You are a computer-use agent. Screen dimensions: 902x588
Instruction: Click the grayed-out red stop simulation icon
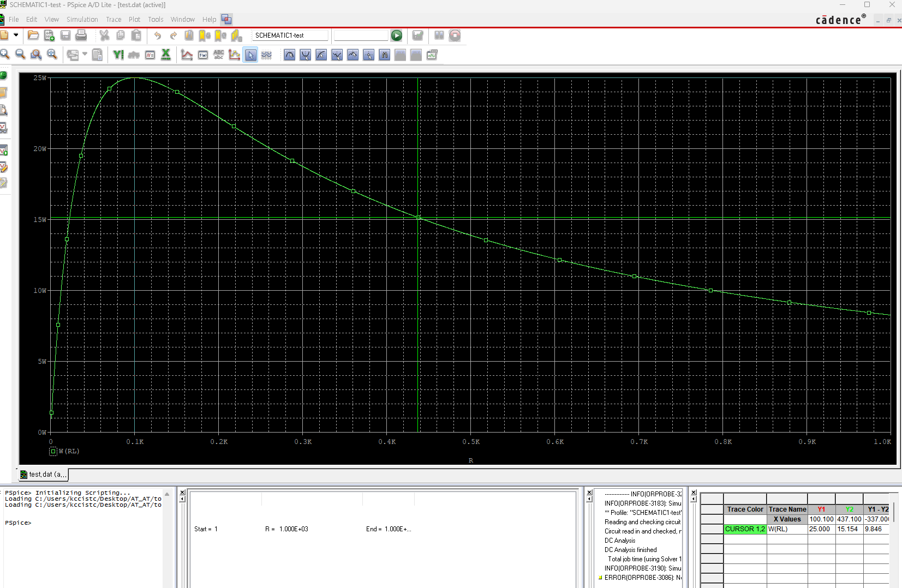(x=455, y=35)
